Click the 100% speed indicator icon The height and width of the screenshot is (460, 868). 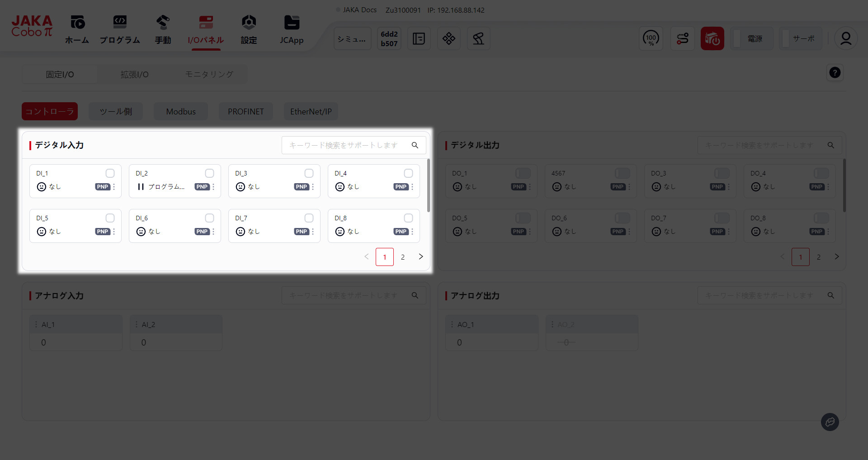[x=651, y=39]
